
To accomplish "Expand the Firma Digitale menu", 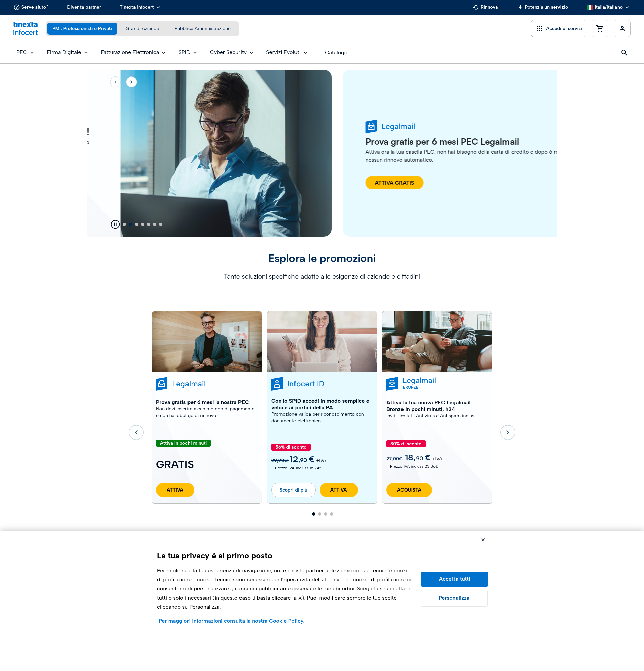I will click(67, 52).
